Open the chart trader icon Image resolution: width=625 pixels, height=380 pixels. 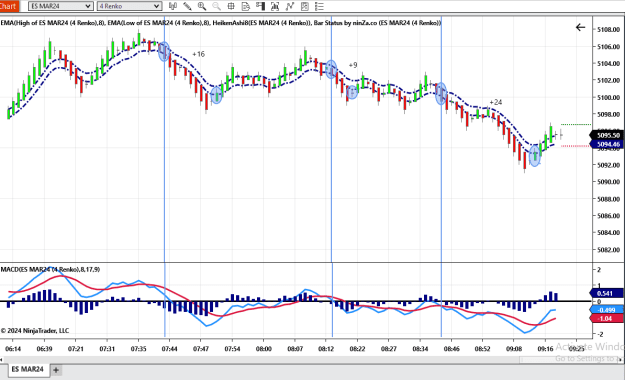pyautogui.click(x=260, y=6)
